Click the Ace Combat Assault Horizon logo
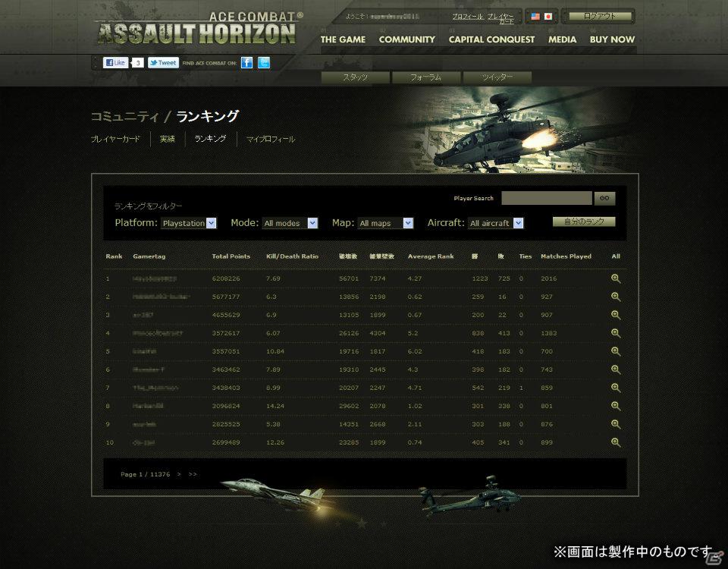The width and height of the screenshot is (728, 569). point(199,29)
